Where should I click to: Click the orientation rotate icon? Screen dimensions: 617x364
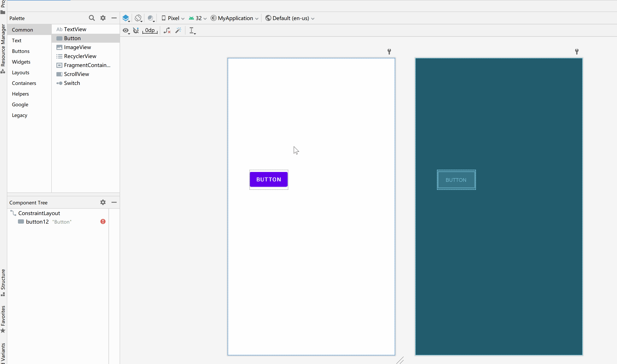pyautogui.click(x=138, y=18)
